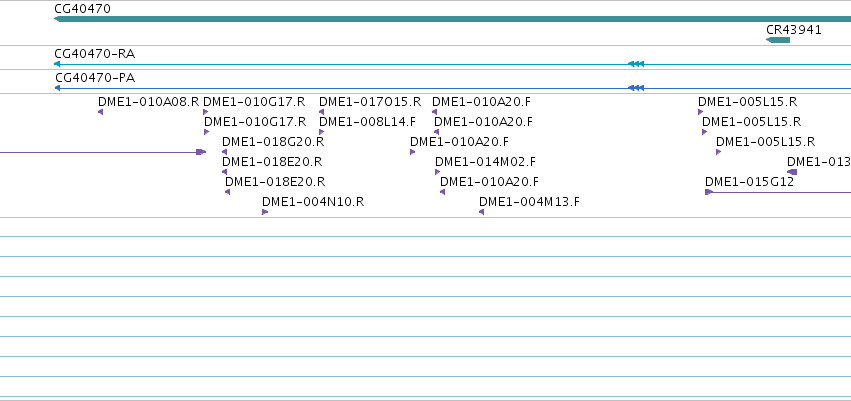Screen dimensions: 851x401
Task: Select the arrow glyph under DME1-004M13.F
Action: coord(481,212)
